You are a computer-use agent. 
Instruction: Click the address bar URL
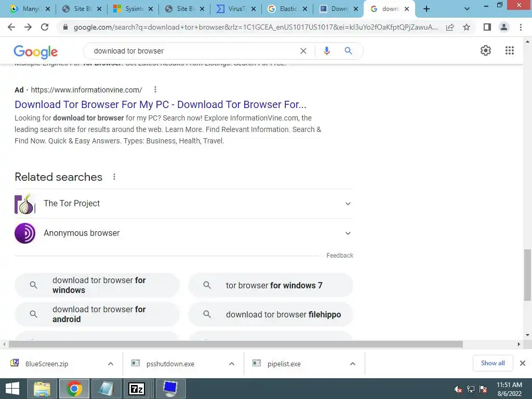click(256, 27)
